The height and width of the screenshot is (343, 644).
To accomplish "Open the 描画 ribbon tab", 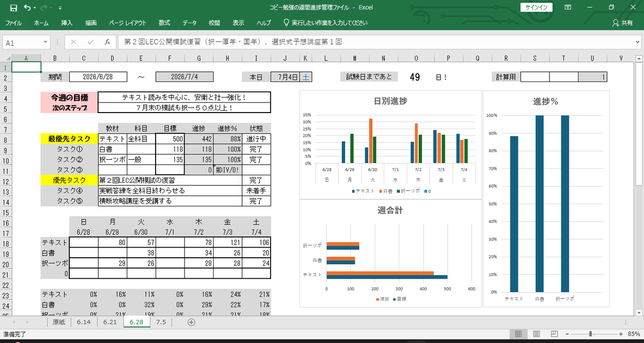I will point(91,23).
